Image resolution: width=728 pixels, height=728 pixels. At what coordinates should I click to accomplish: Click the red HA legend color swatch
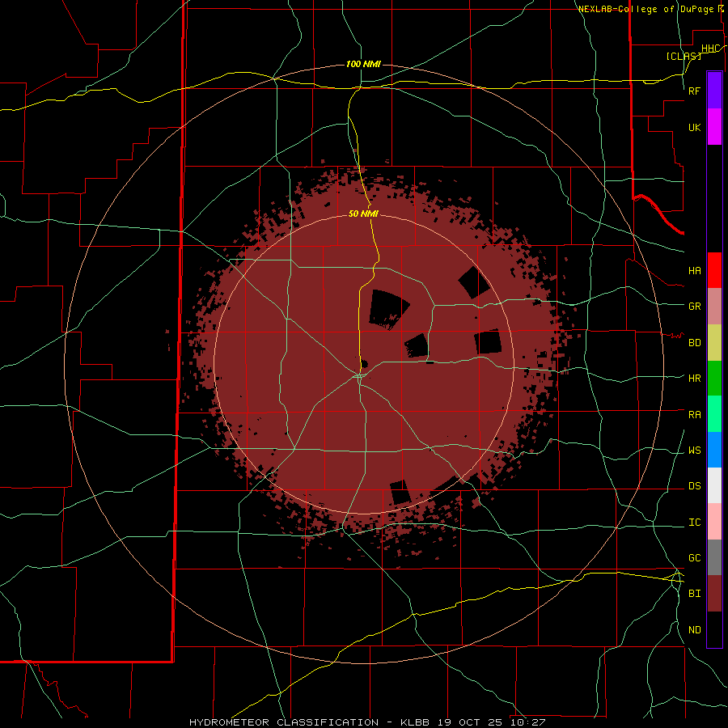[714, 270]
